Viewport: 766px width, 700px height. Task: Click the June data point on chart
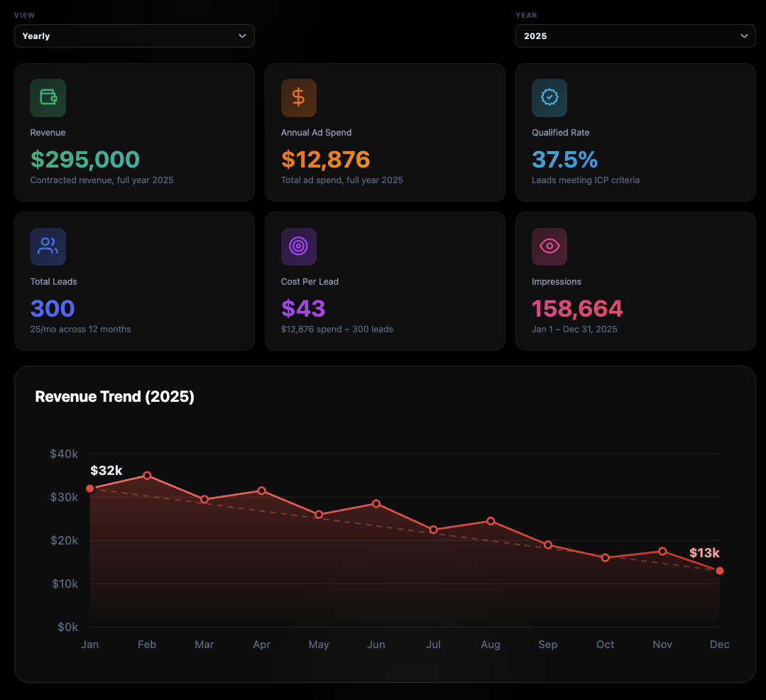point(376,503)
